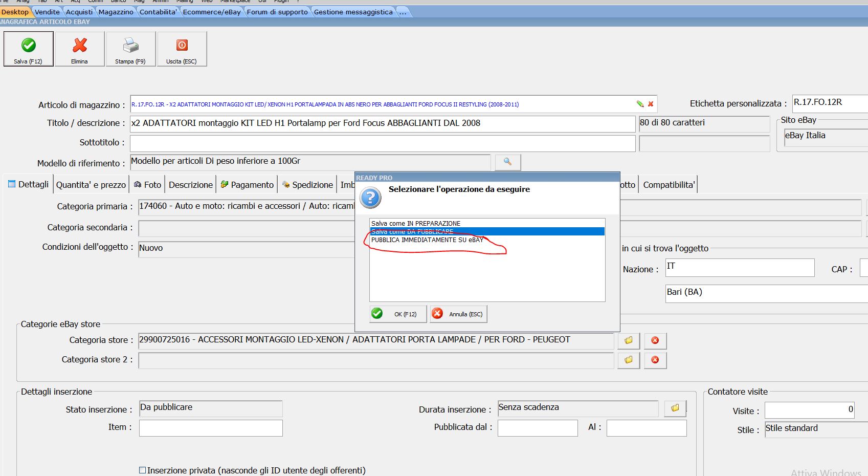The width and height of the screenshot is (868, 476).
Task: Click the Sottotitolo input field
Action: click(383, 143)
